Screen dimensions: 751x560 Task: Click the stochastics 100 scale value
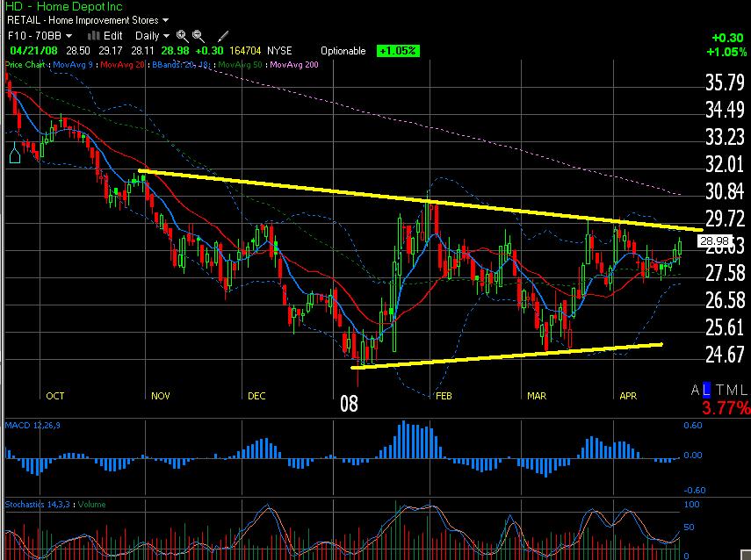[691, 504]
